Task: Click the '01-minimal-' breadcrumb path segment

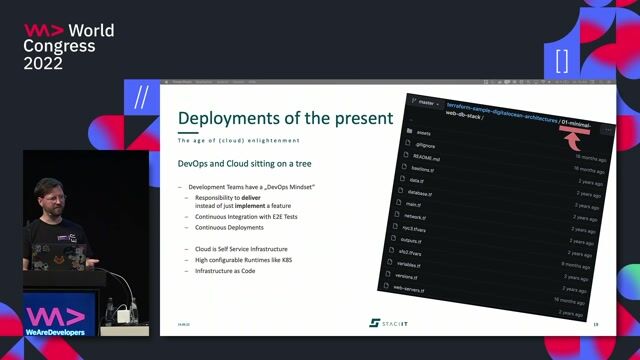Action: pos(576,123)
